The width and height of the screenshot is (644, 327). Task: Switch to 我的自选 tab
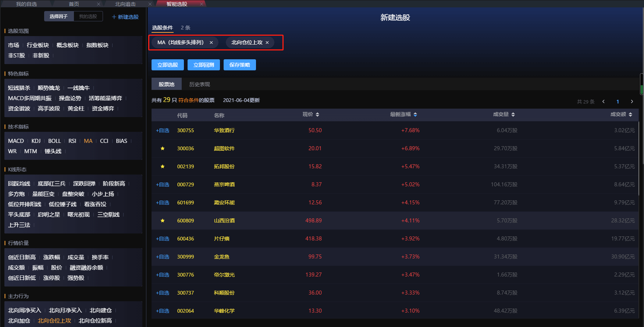26,4
